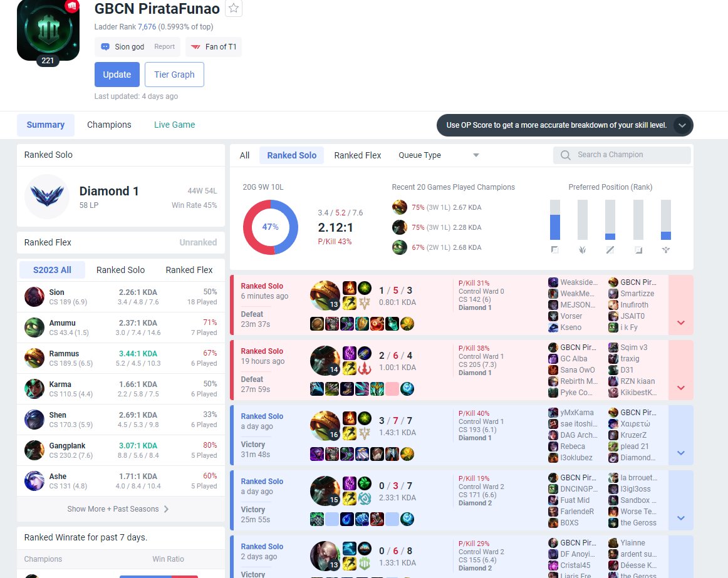Click the Update button
Image resolution: width=728 pixels, height=578 pixels.
click(117, 75)
